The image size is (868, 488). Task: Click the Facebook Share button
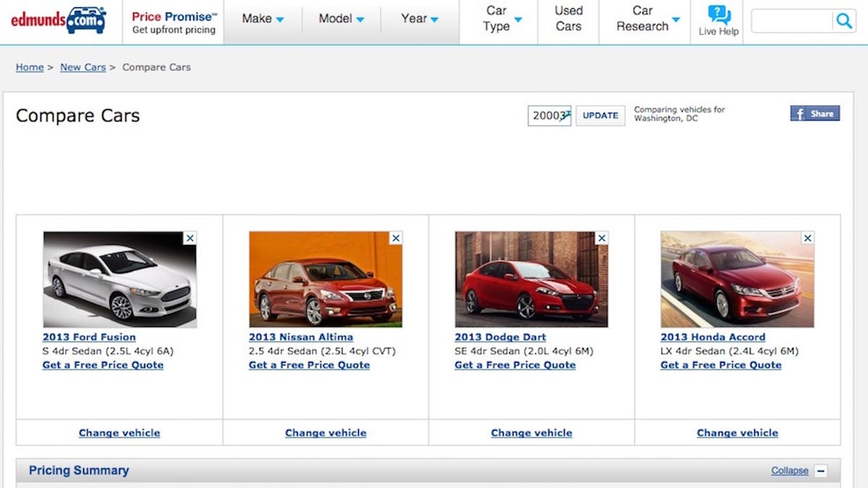pos(815,114)
